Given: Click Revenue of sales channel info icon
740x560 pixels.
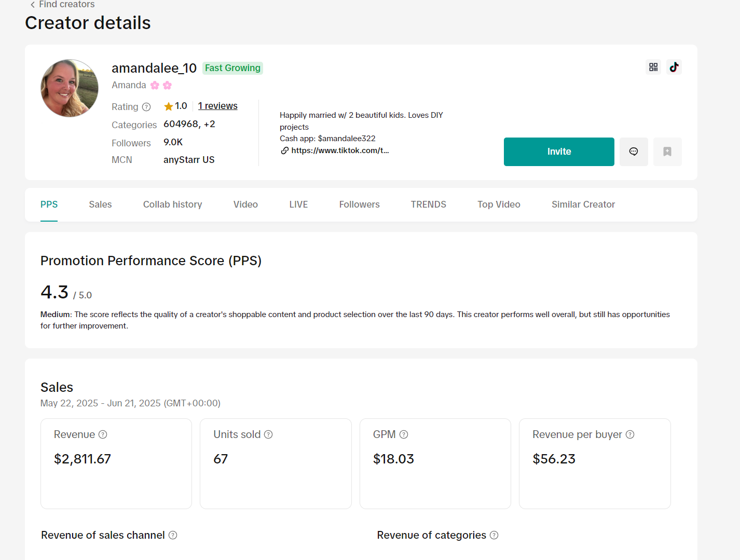Looking at the screenshot, I should (173, 535).
